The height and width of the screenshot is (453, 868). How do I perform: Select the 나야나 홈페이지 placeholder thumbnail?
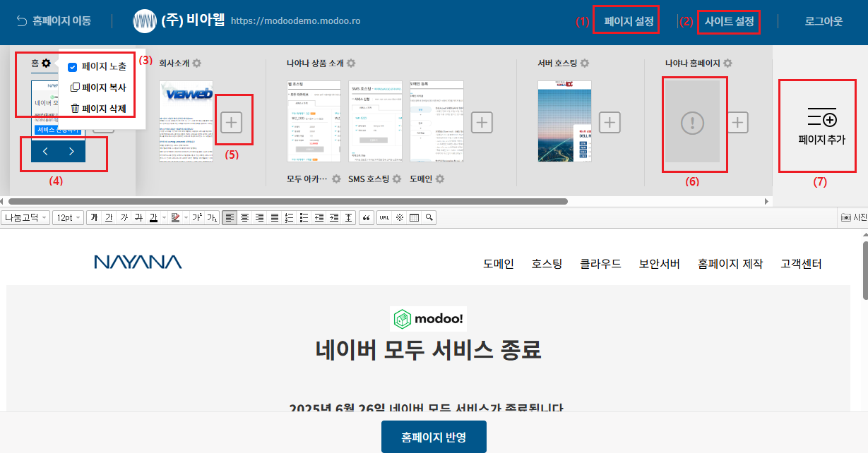(x=692, y=123)
